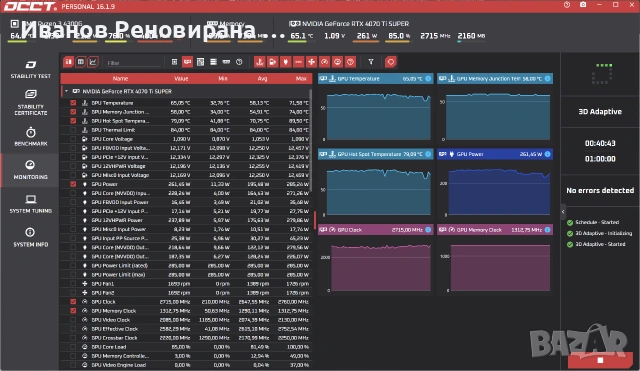Viewport: 640px width, 371px height.
Task: Toggle the clock frequency filter icon
Action: (324, 62)
